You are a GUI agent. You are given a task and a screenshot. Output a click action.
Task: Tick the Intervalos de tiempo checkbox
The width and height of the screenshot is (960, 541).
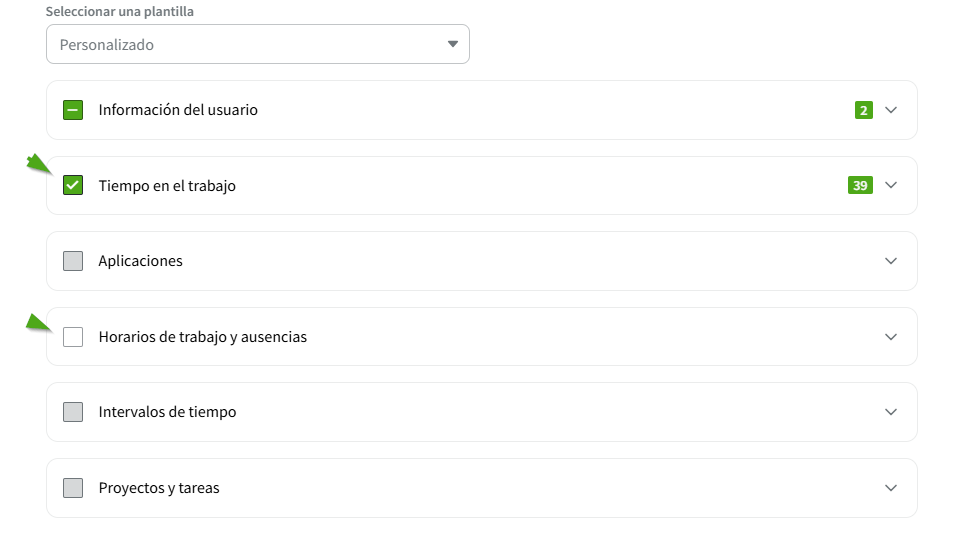[x=73, y=412]
